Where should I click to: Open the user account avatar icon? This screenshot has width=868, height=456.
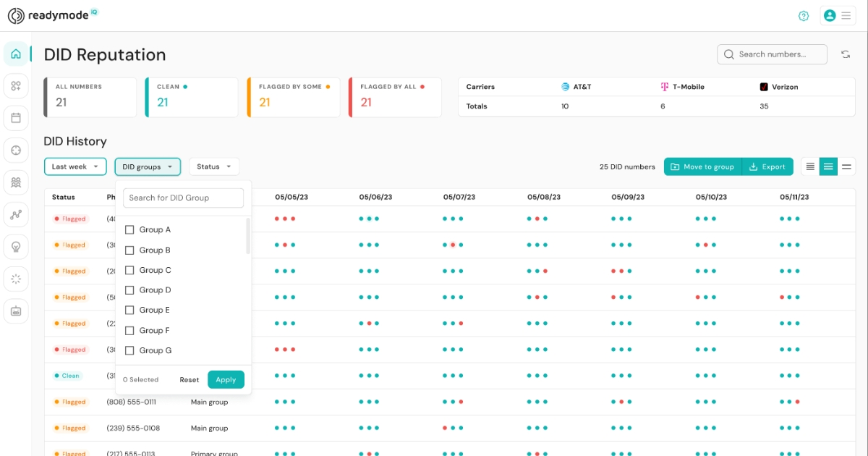click(x=830, y=15)
